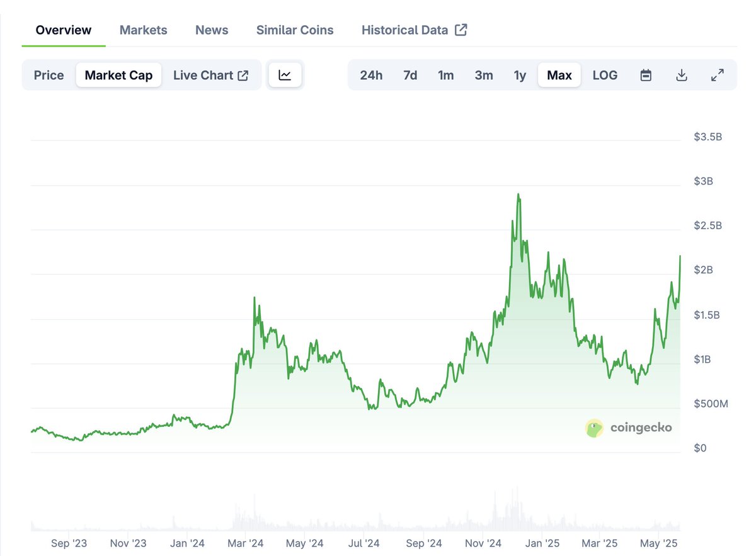The height and width of the screenshot is (556, 756).
Task: Click the external-link icon beside Historical Data
Action: coord(461,30)
